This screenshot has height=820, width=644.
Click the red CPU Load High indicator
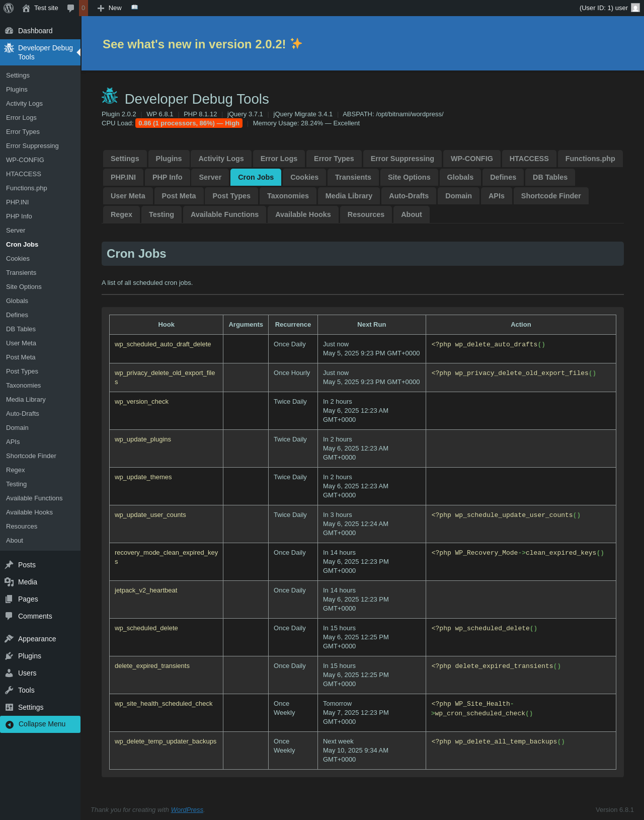click(x=189, y=123)
